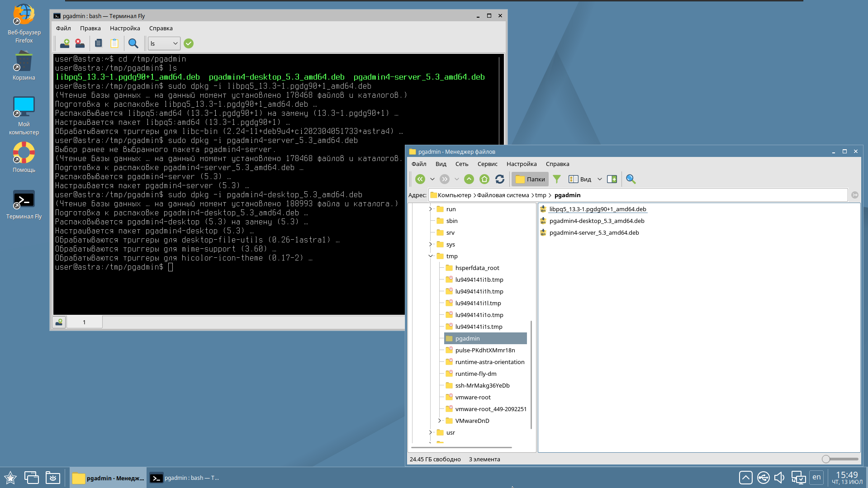The height and width of the screenshot is (488, 868).
Task: Open the Сервис menu in the file manager
Action: coord(488,164)
